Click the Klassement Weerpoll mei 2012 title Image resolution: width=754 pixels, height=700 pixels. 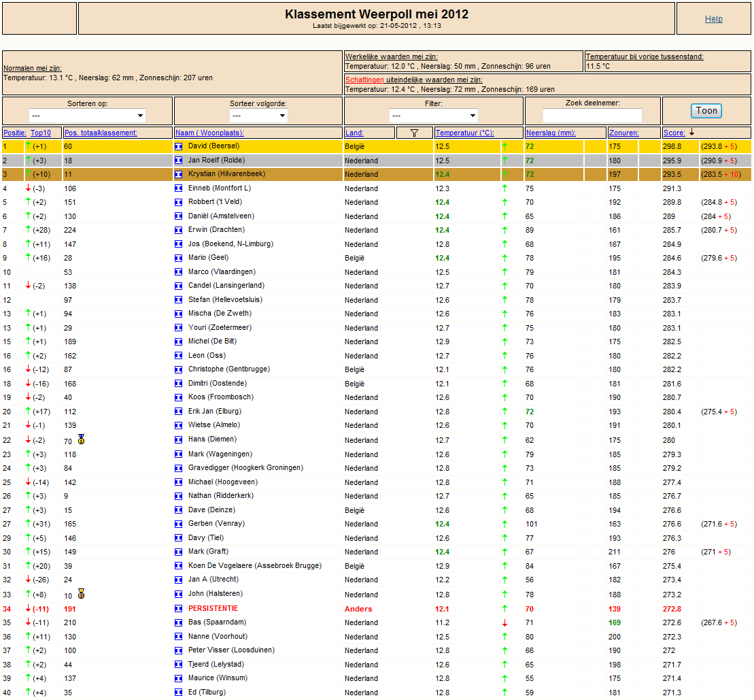tap(377, 14)
